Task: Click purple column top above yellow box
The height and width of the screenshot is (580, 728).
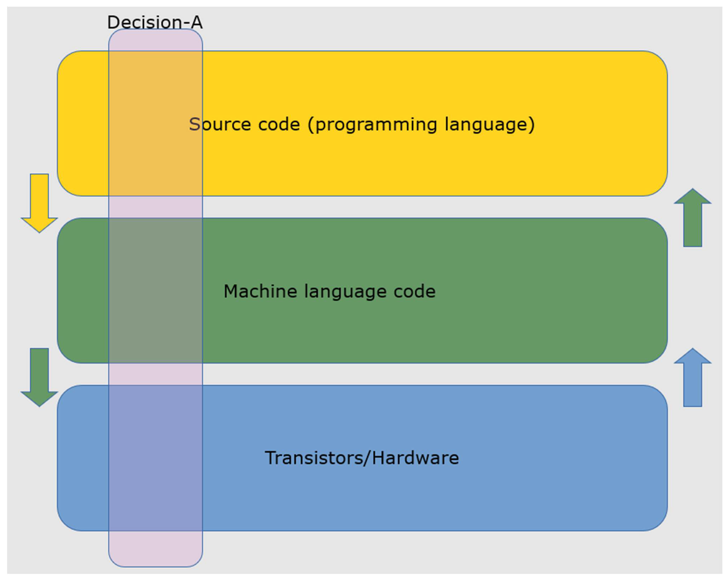Action: (155, 41)
